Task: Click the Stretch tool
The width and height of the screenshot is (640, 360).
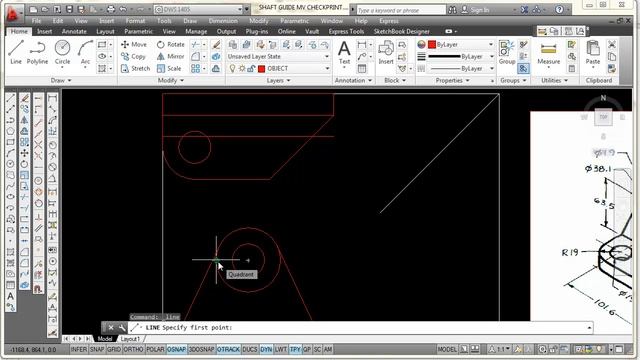Action: coord(136,69)
